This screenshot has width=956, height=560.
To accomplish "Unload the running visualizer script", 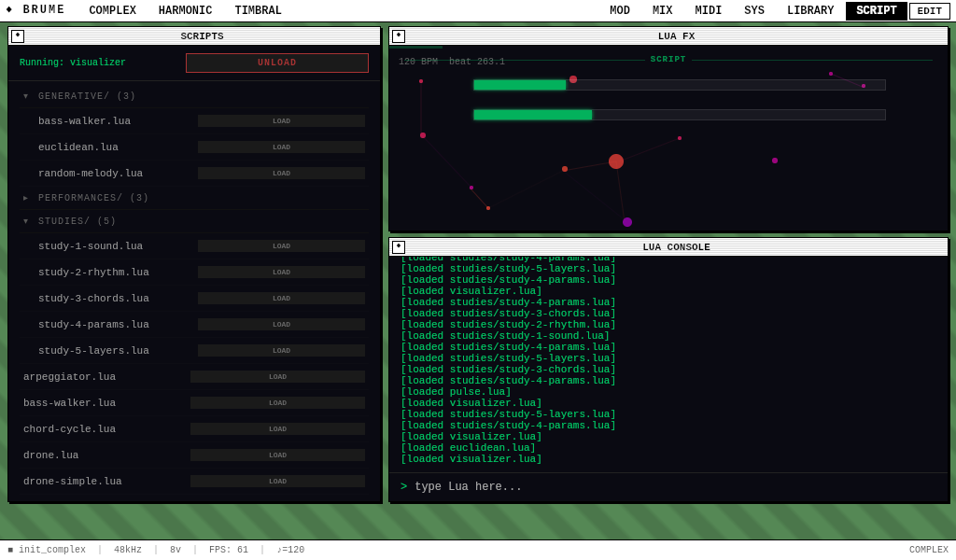I will [276, 63].
